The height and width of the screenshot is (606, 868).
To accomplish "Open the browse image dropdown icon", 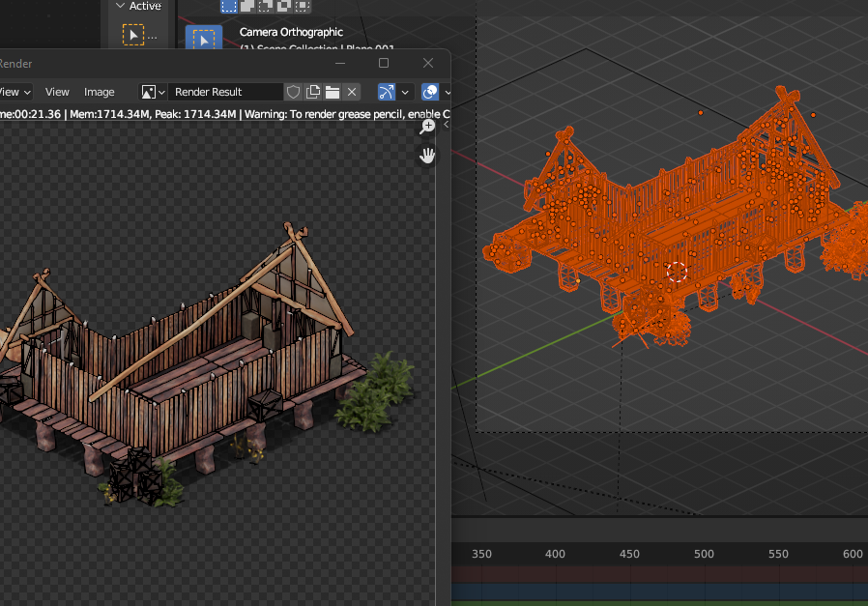I will [153, 92].
